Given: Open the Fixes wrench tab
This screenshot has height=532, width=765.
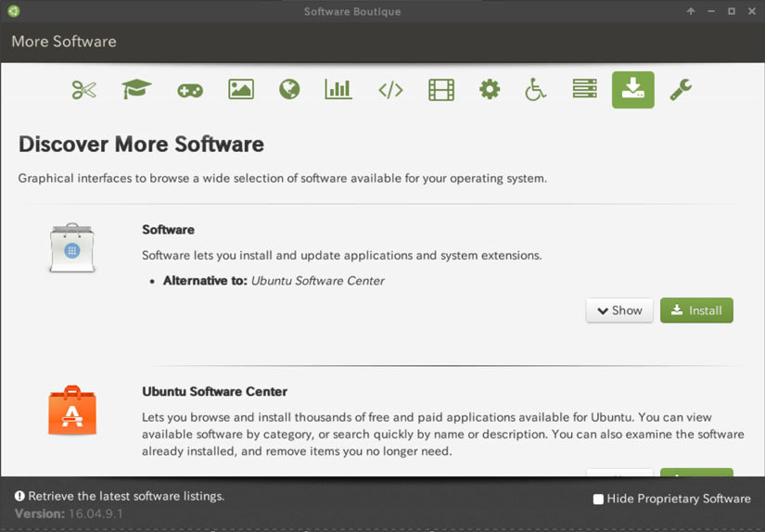Looking at the screenshot, I should 681,90.
